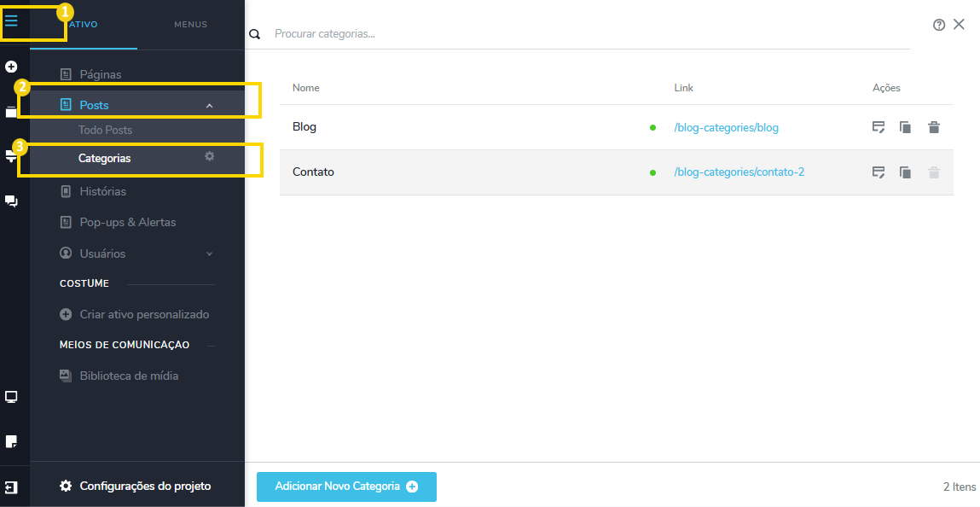Screen dimensions: 980x507
Task: Click the hamburger menu icon
Action: (x=11, y=21)
